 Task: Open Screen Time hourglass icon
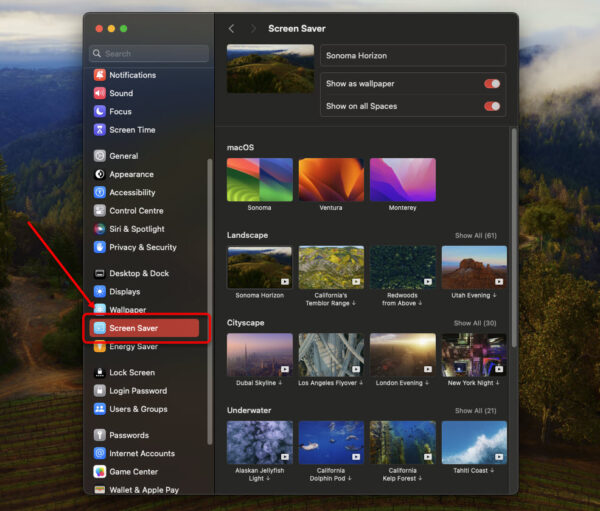99,130
